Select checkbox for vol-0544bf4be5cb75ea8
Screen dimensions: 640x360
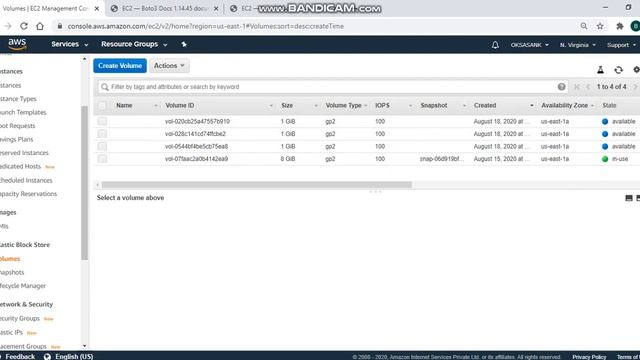[x=102, y=146]
